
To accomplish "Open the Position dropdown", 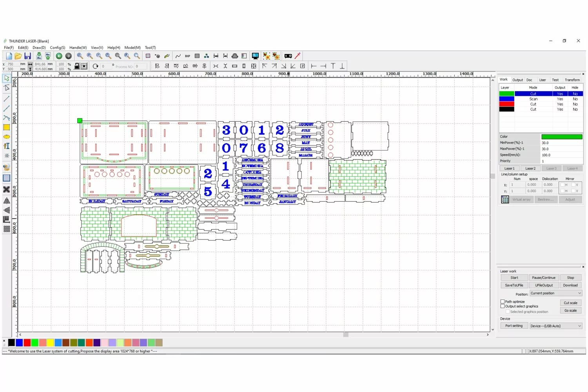I will tap(555, 293).
